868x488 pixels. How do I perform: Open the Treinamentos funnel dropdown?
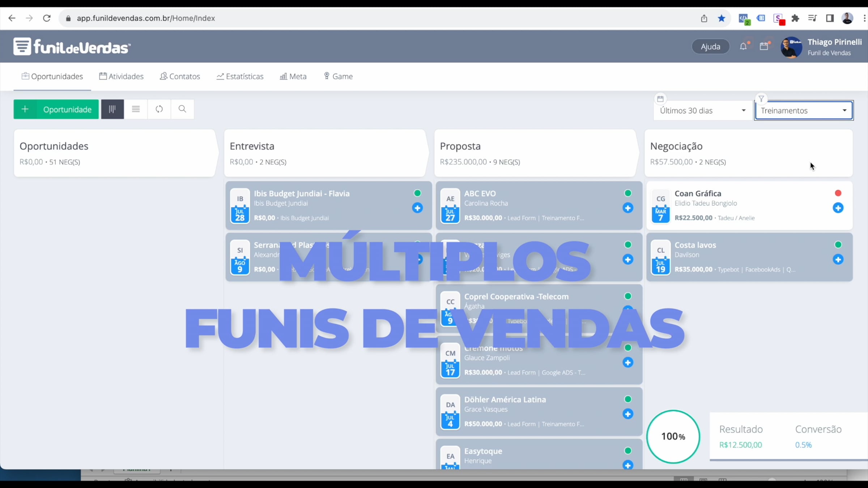pos(803,111)
